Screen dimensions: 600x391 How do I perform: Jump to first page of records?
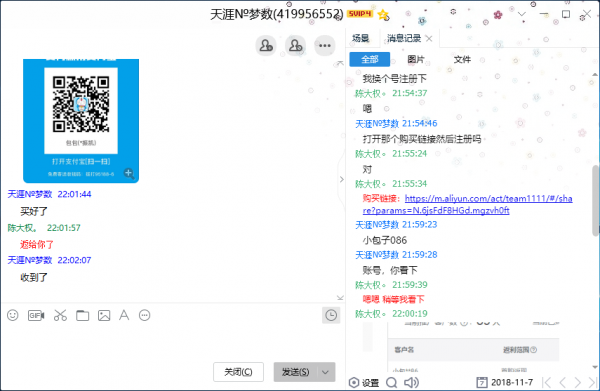547,382
